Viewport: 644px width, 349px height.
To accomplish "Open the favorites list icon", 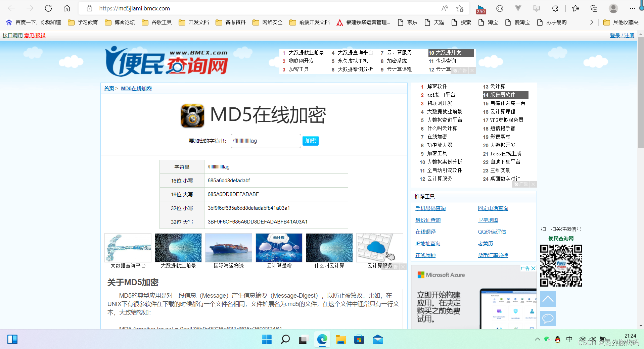I will click(576, 8).
